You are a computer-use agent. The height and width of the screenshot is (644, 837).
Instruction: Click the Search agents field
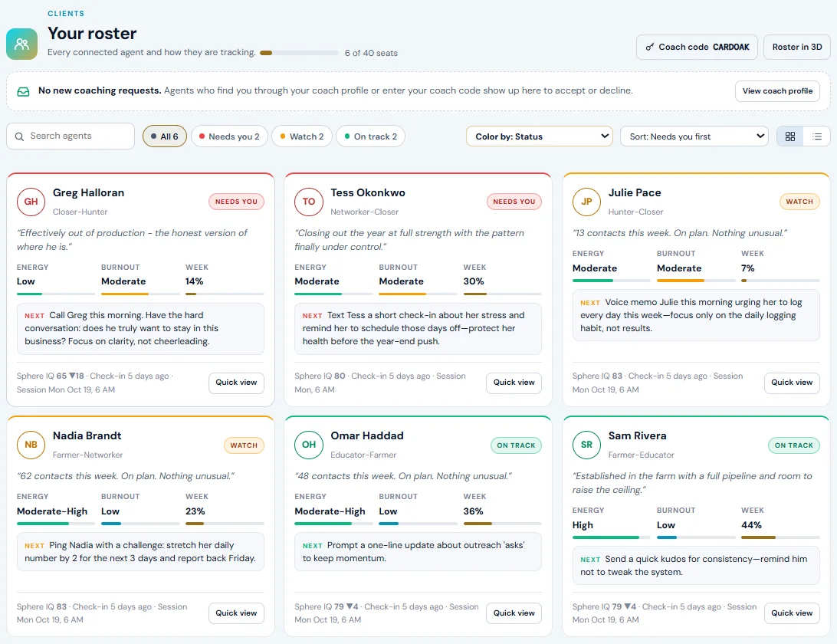(x=71, y=136)
